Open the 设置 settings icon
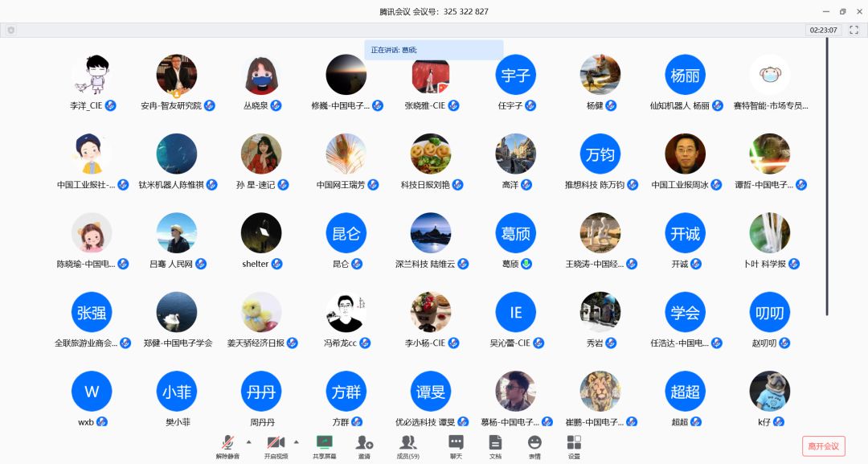 pos(574,443)
